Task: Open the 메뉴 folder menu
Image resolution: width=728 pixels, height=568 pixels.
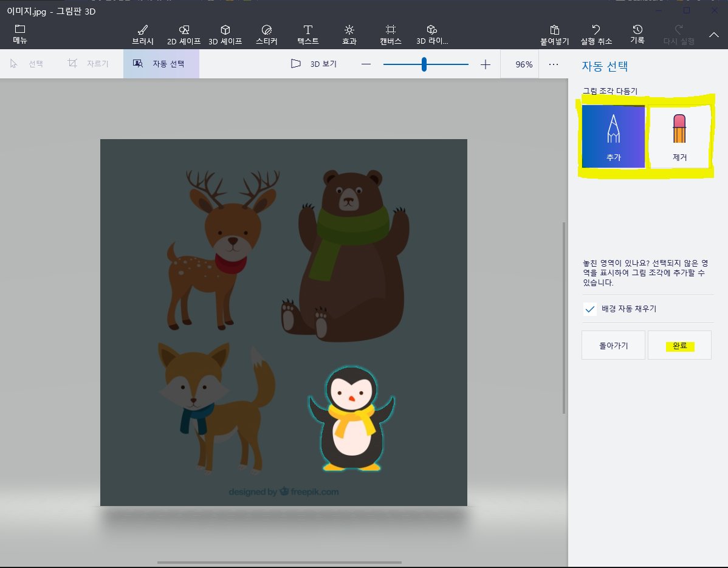Action: click(20, 35)
